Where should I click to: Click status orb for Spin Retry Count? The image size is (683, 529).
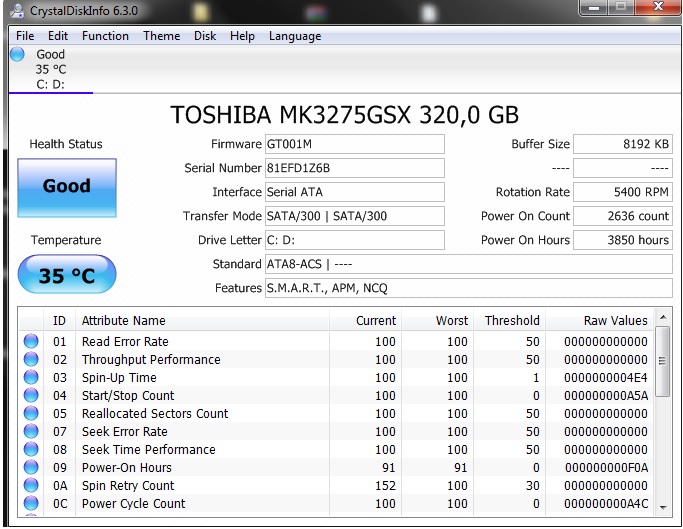tap(31, 485)
